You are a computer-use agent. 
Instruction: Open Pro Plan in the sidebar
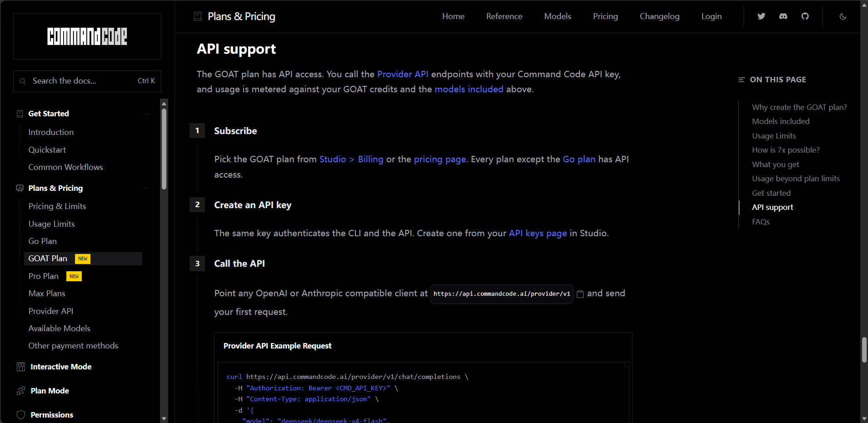click(x=44, y=276)
